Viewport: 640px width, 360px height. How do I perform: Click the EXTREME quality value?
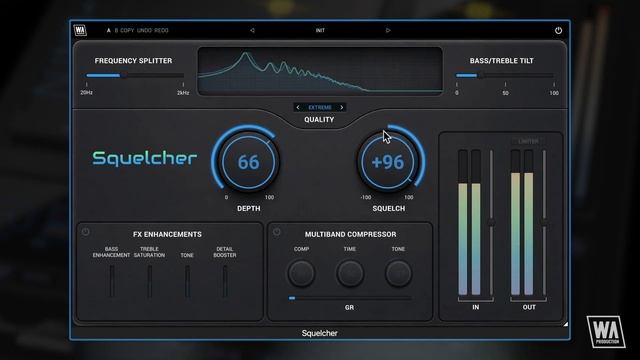320,107
